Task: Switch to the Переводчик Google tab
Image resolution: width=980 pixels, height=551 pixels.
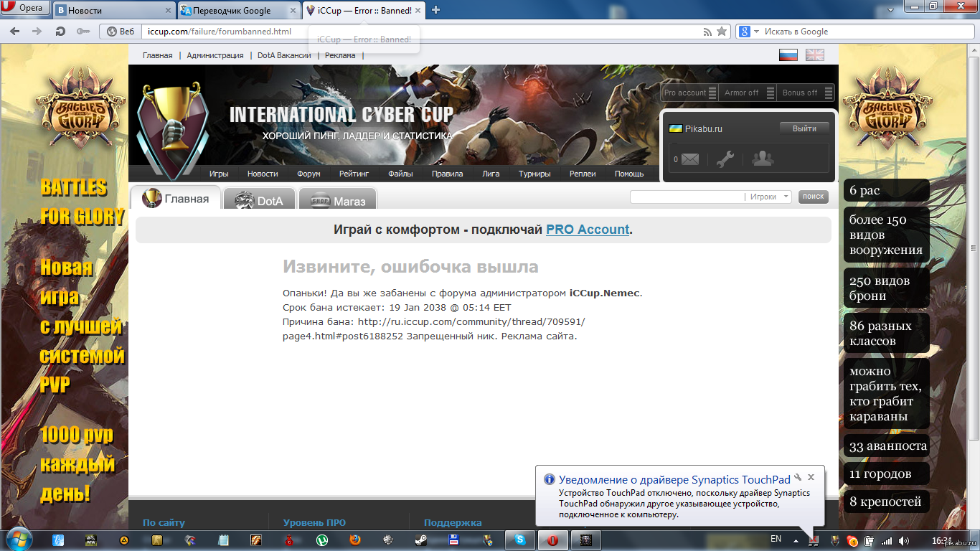Action: (x=239, y=10)
